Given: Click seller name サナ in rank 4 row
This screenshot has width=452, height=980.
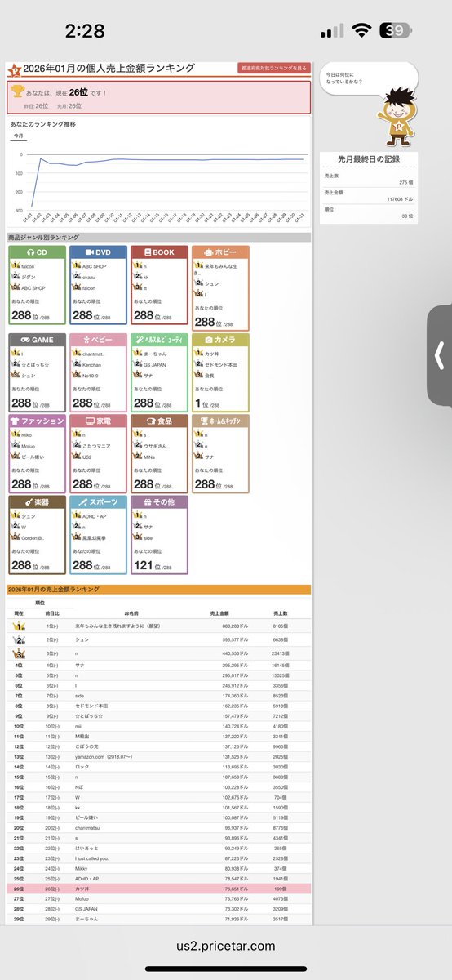Looking at the screenshot, I should click(80, 666).
